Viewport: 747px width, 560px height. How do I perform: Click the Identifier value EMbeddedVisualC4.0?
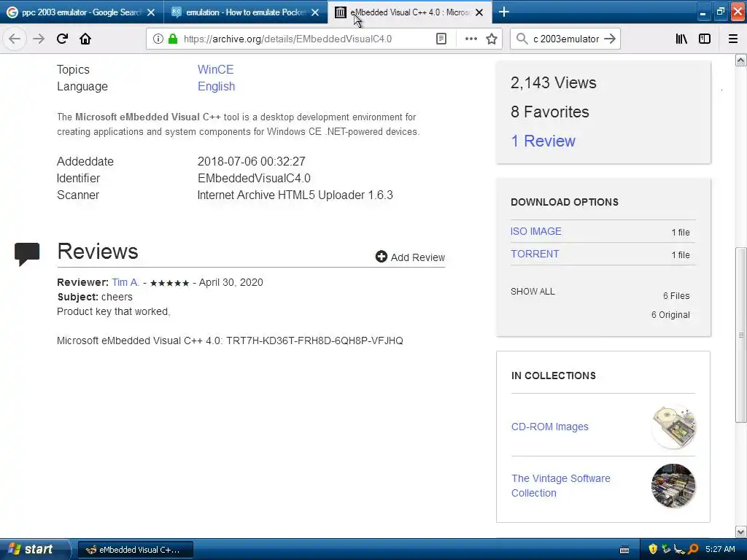point(254,178)
